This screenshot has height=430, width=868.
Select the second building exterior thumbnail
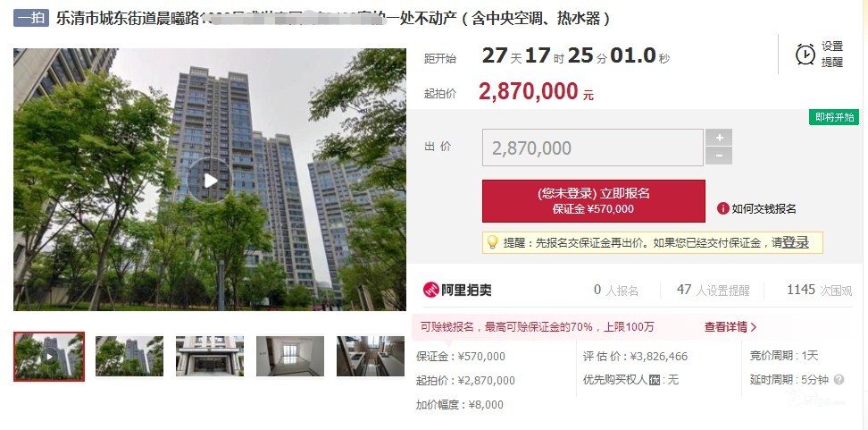click(x=129, y=357)
